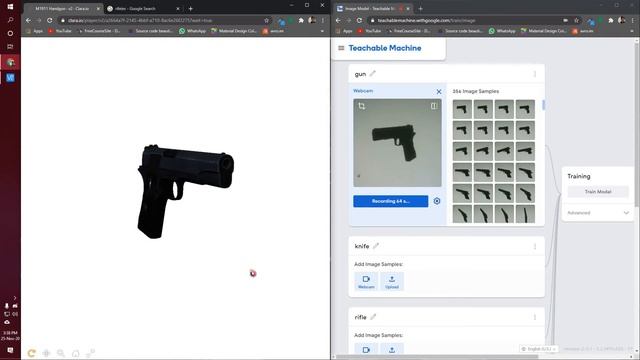This screenshot has height=360, width=640.
Task: Open knife class options menu
Action: coord(535,246)
